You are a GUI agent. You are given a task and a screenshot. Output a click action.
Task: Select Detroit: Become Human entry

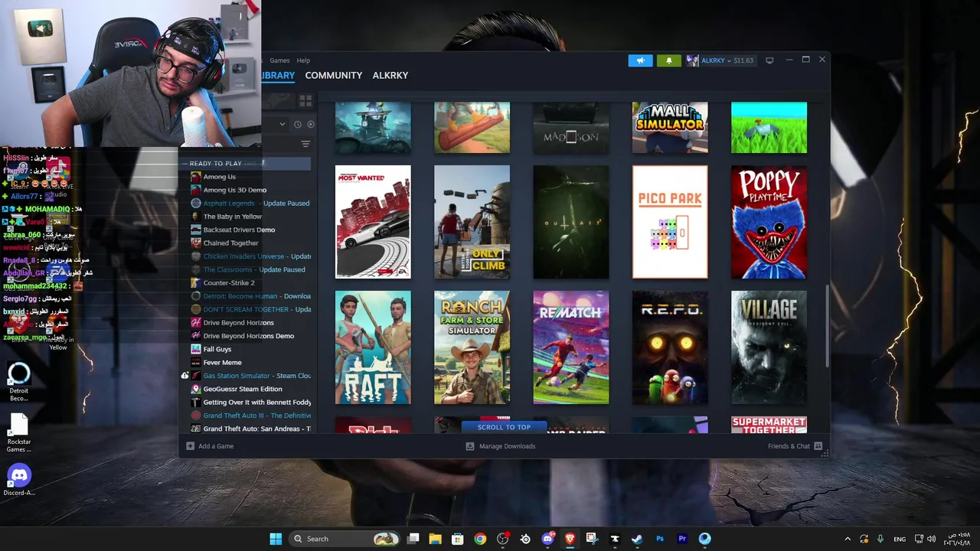(x=250, y=296)
